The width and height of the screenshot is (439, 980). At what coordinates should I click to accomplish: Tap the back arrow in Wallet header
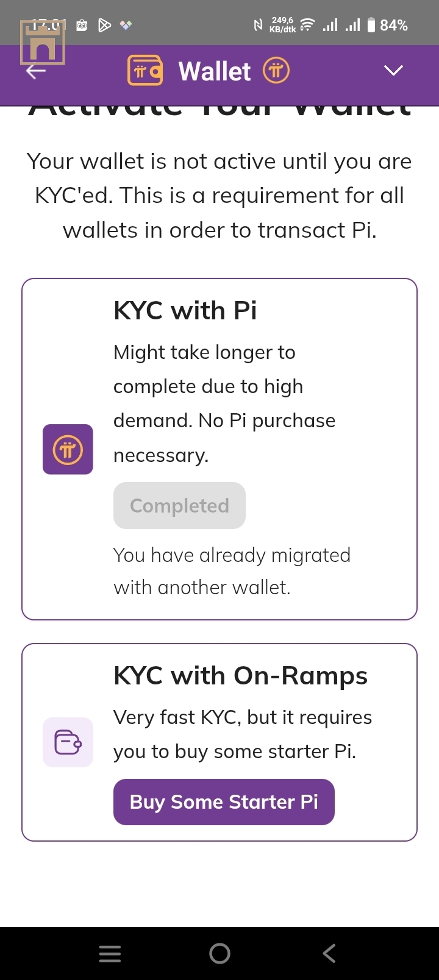point(36,72)
